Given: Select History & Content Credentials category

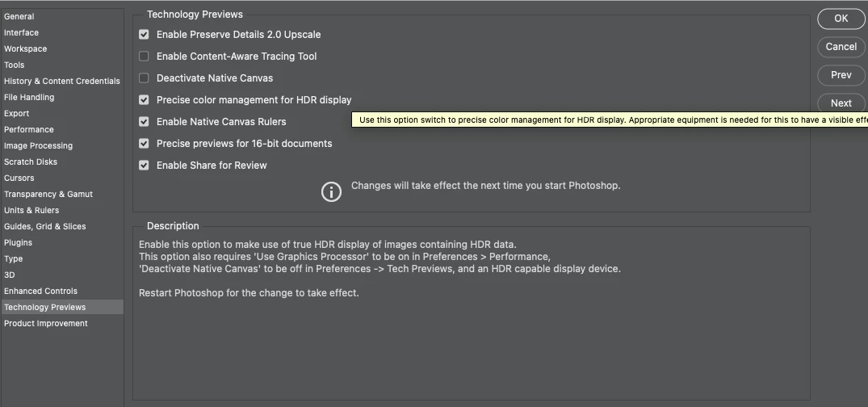Looking at the screenshot, I should pos(61,81).
